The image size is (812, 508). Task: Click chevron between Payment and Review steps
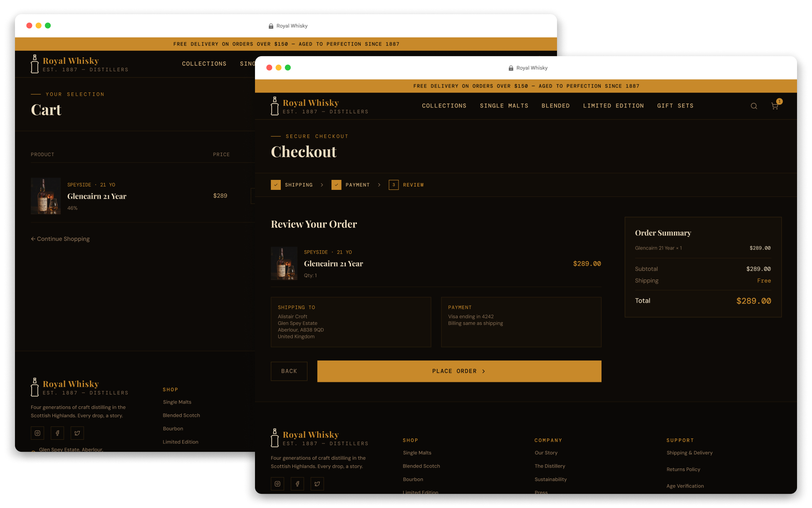[379, 185]
